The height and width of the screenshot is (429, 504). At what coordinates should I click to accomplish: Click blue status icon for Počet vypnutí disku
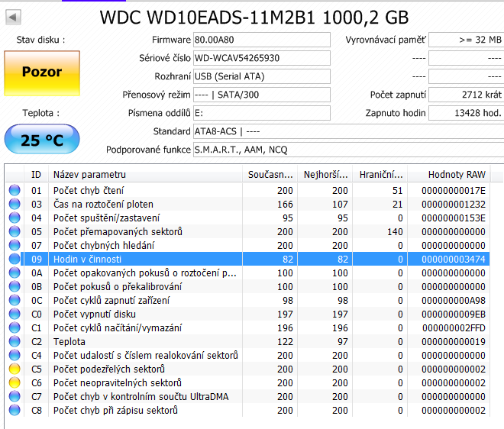click(x=15, y=314)
